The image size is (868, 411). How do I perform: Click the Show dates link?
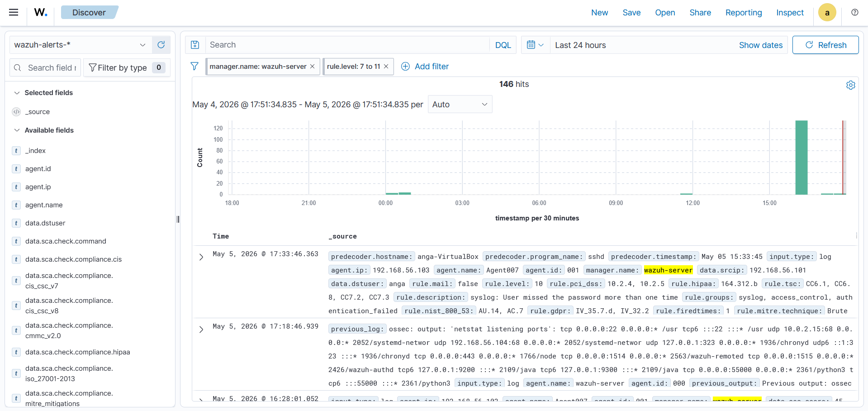point(760,45)
